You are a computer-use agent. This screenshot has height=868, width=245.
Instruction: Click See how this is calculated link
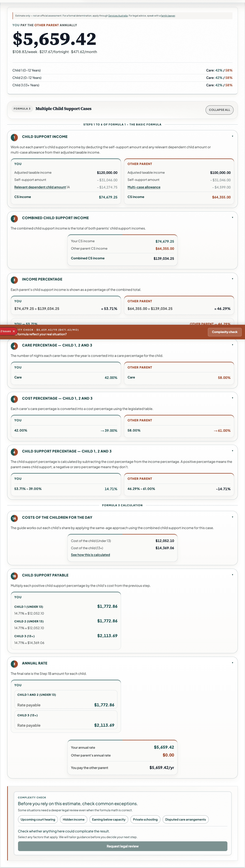click(90, 555)
